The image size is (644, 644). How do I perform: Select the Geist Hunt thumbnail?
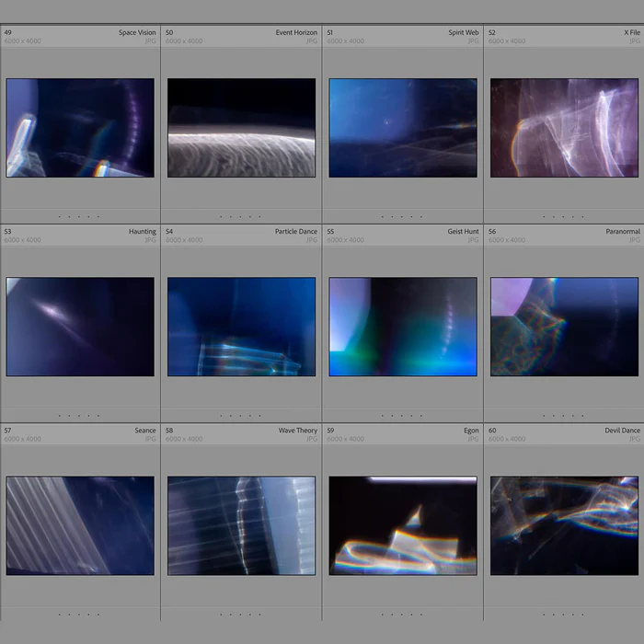coord(403,327)
